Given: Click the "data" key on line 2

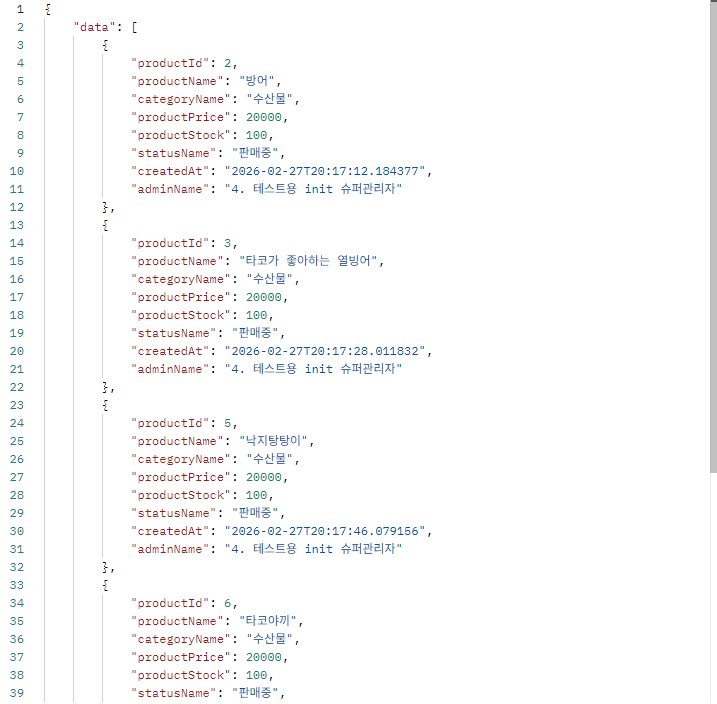Looking at the screenshot, I should click(x=94, y=27).
